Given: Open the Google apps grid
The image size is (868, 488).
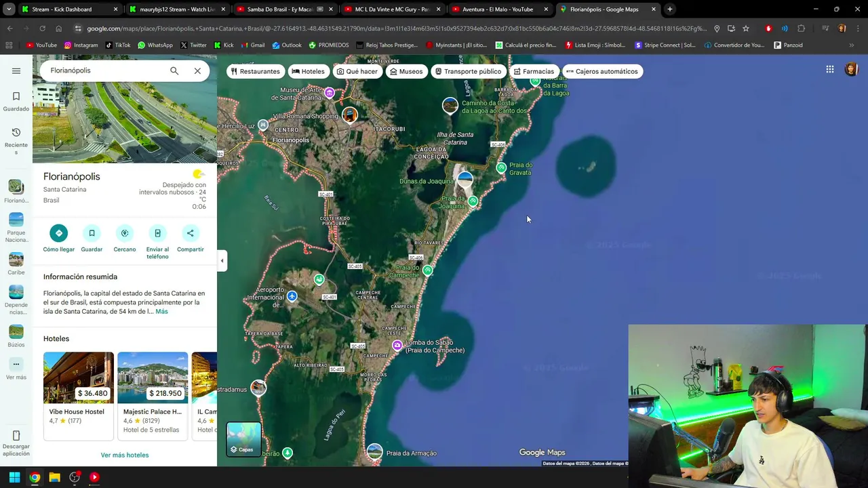Looking at the screenshot, I should click(830, 69).
